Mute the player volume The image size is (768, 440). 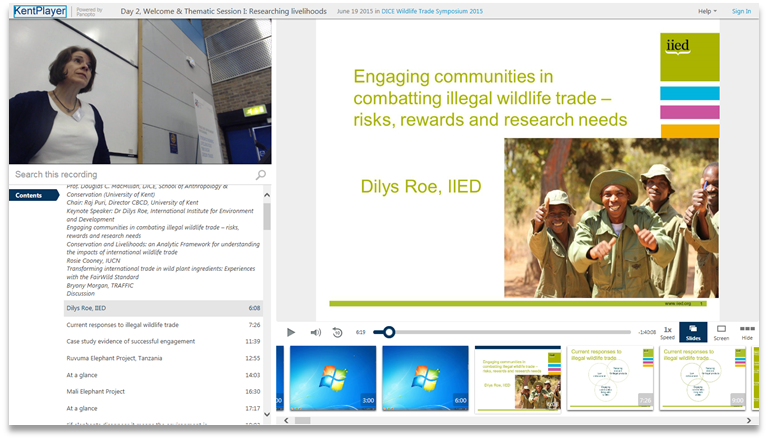click(x=315, y=332)
